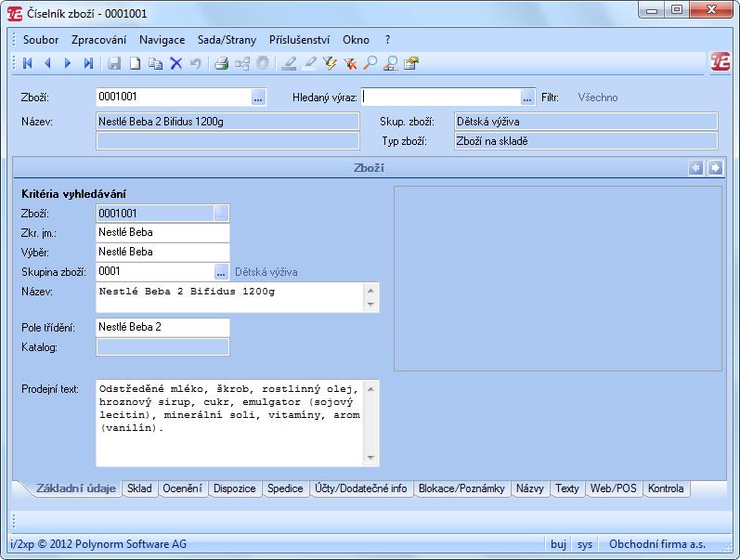Select the Účty/Dodatečné info tab

[361, 488]
